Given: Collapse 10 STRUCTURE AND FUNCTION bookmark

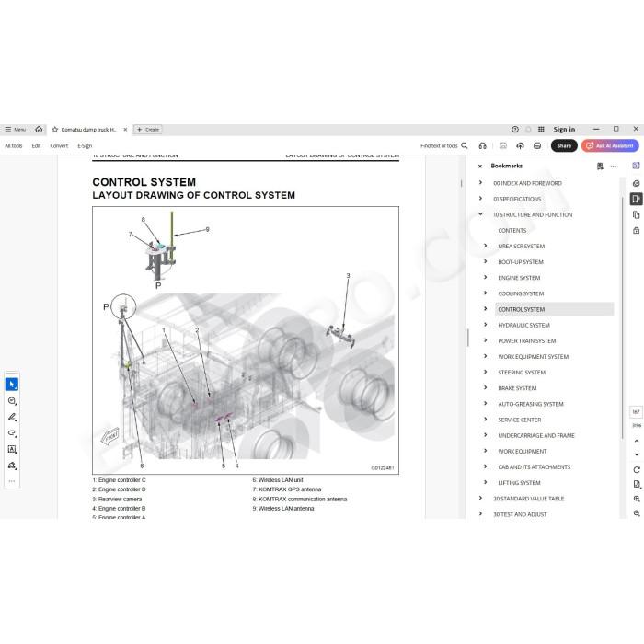Looking at the screenshot, I should click(480, 214).
